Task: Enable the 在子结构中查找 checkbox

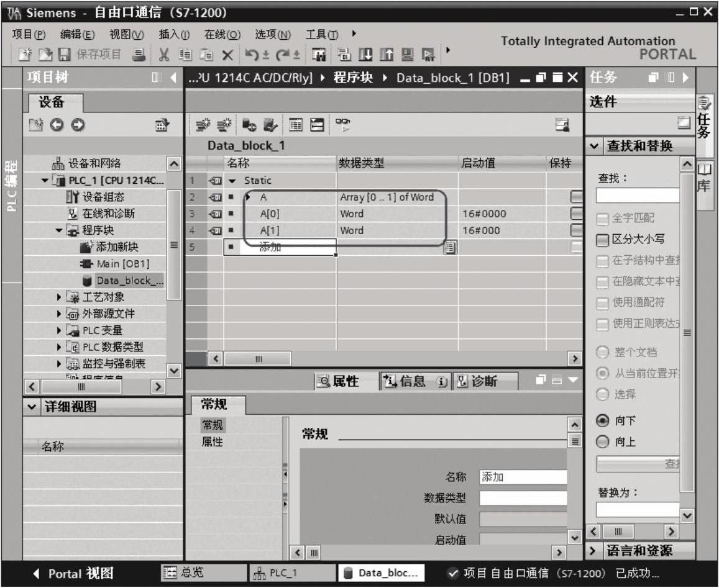Action: [x=602, y=261]
